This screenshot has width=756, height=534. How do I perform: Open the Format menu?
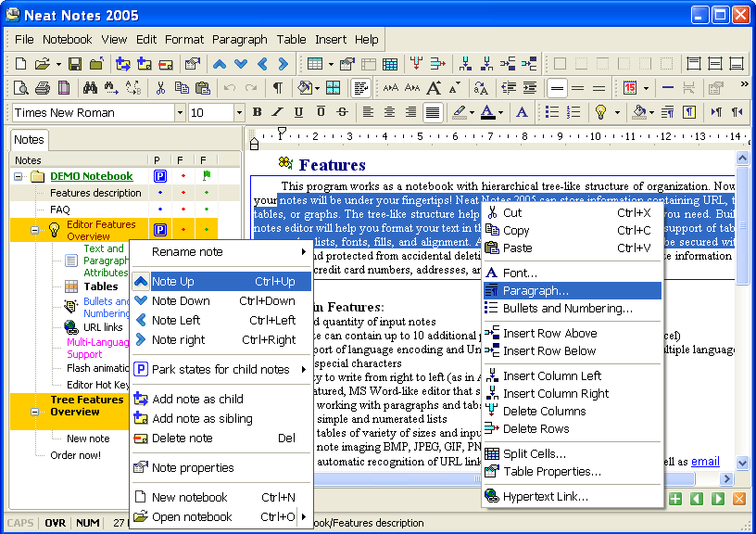[184, 39]
